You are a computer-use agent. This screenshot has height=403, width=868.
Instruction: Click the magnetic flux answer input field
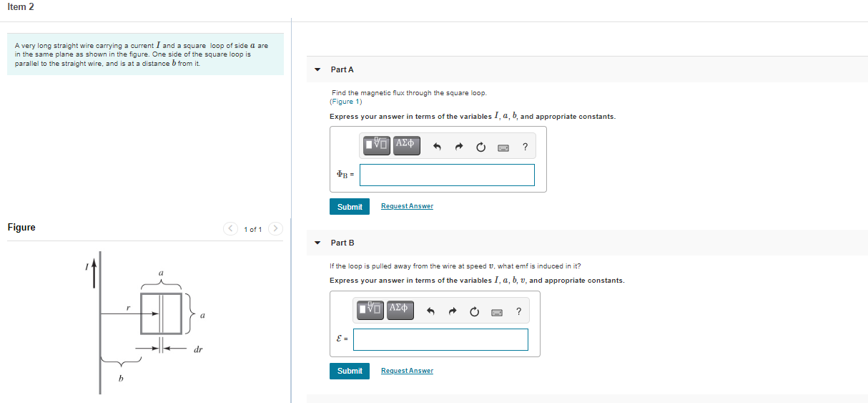pyautogui.click(x=447, y=175)
